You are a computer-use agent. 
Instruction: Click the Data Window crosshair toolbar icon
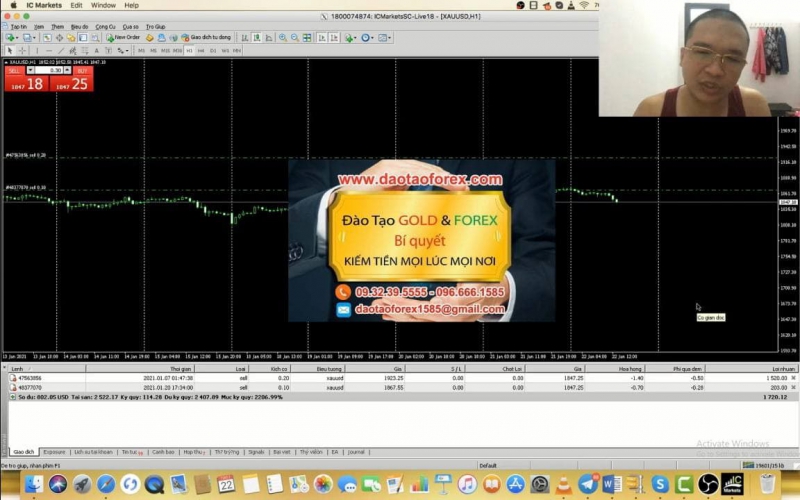click(x=59, y=38)
